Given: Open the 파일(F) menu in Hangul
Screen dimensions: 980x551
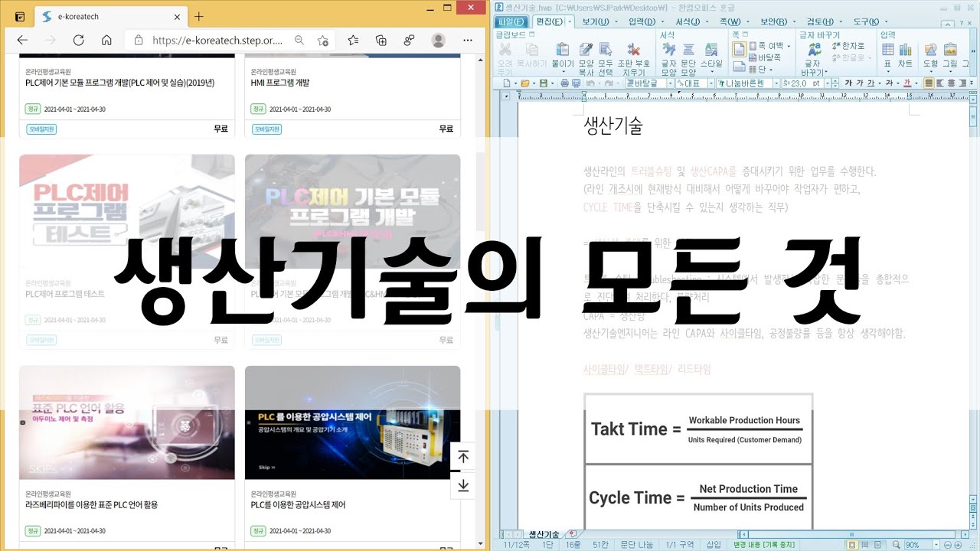Looking at the screenshot, I should pyautogui.click(x=510, y=21).
